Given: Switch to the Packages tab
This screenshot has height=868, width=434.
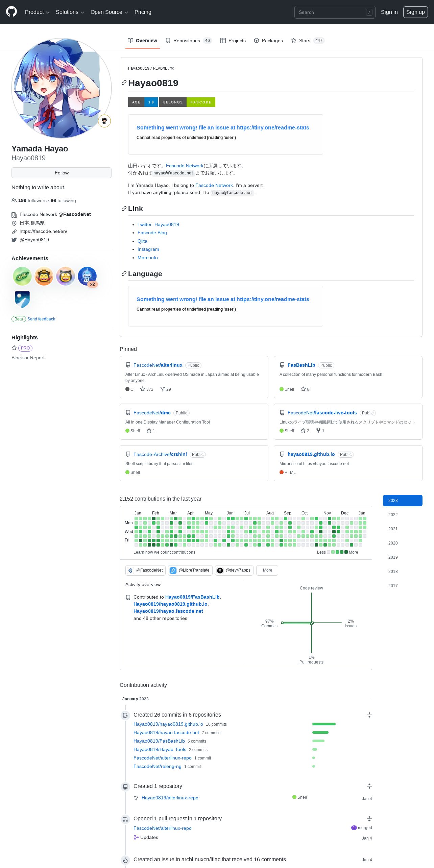Looking at the screenshot, I should pyautogui.click(x=268, y=41).
